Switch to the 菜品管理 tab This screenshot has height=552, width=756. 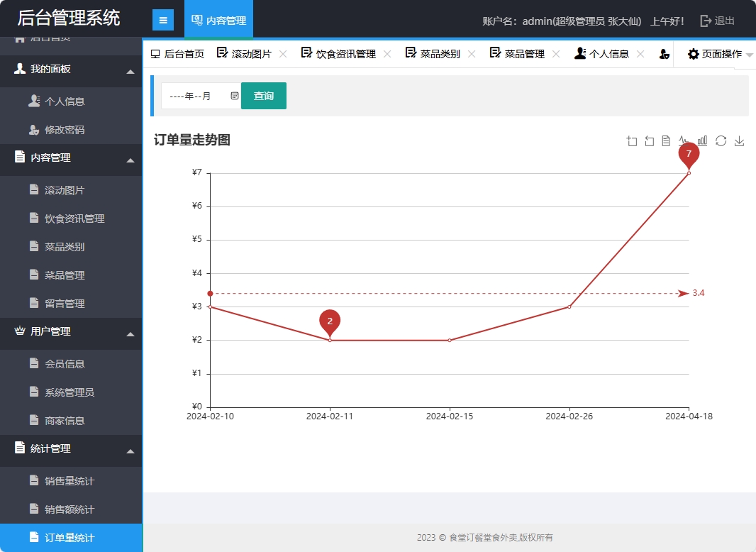pos(524,54)
